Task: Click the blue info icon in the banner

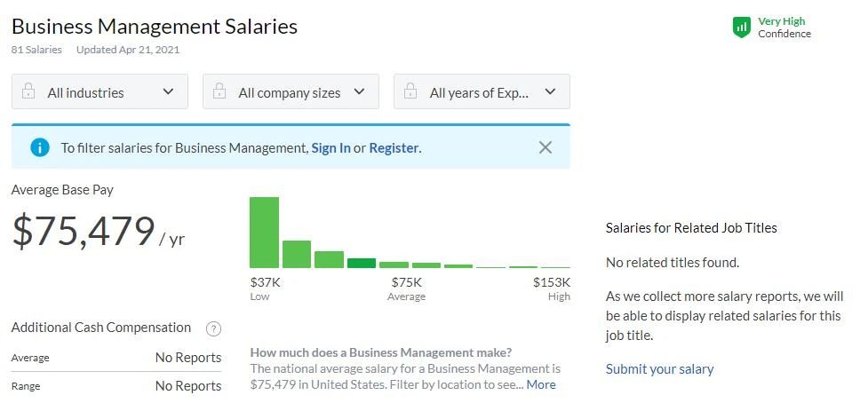Action: tap(40, 147)
